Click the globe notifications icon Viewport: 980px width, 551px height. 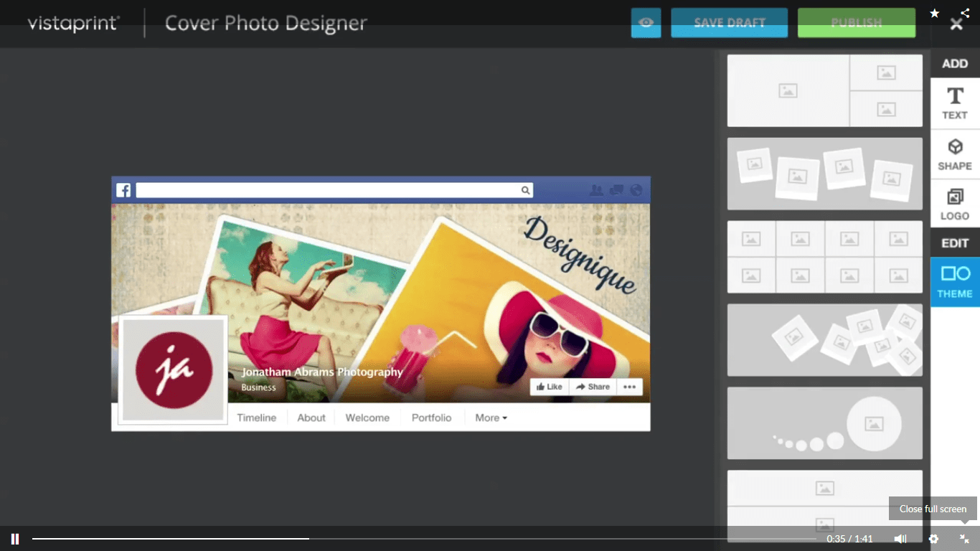coord(636,190)
